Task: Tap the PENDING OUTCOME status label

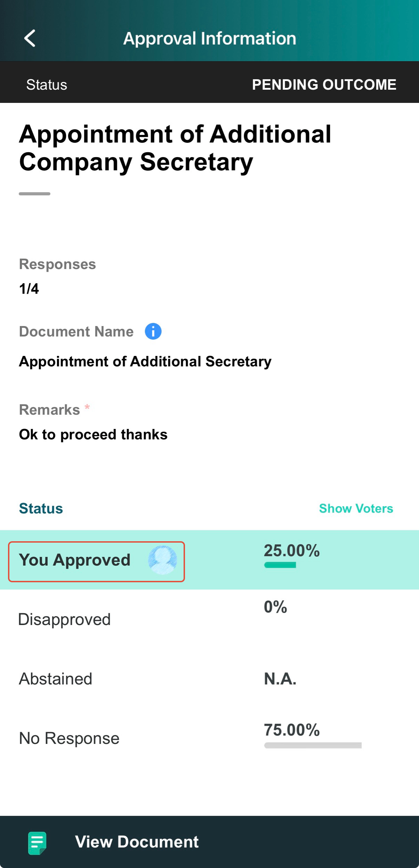Action: (324, 84)
